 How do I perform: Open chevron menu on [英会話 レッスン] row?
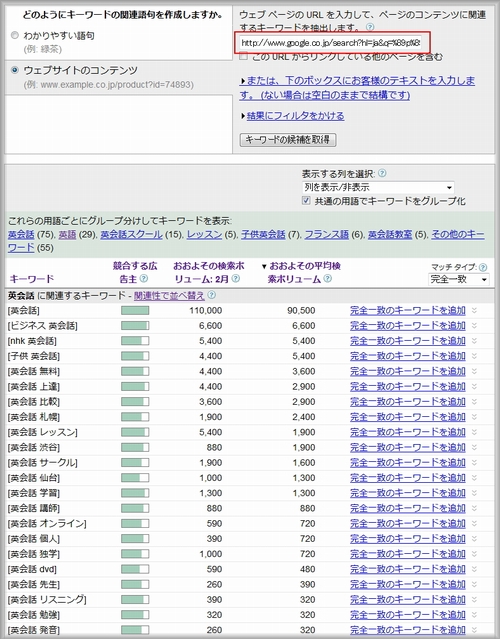pyautogui.click(x=474, y=432)
